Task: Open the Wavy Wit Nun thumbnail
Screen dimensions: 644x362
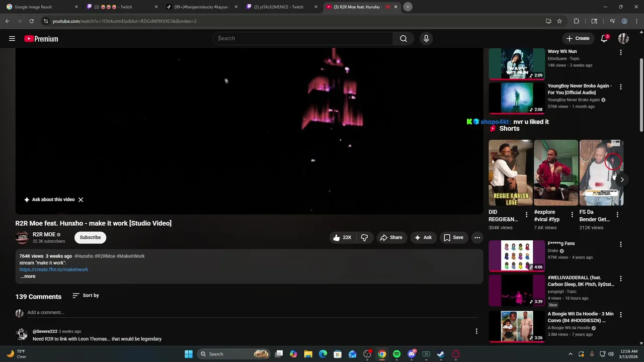Action: pyautogui.click(x=517, y=64)
